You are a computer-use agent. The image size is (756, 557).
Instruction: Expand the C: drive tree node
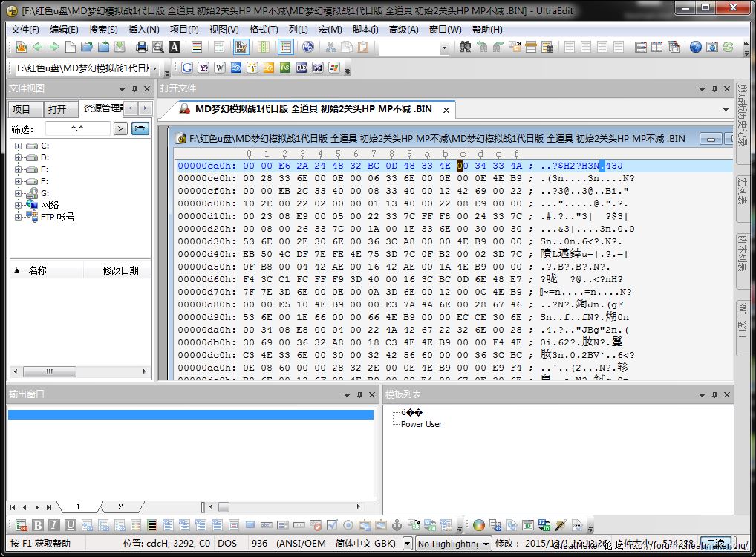coord(19,146)
